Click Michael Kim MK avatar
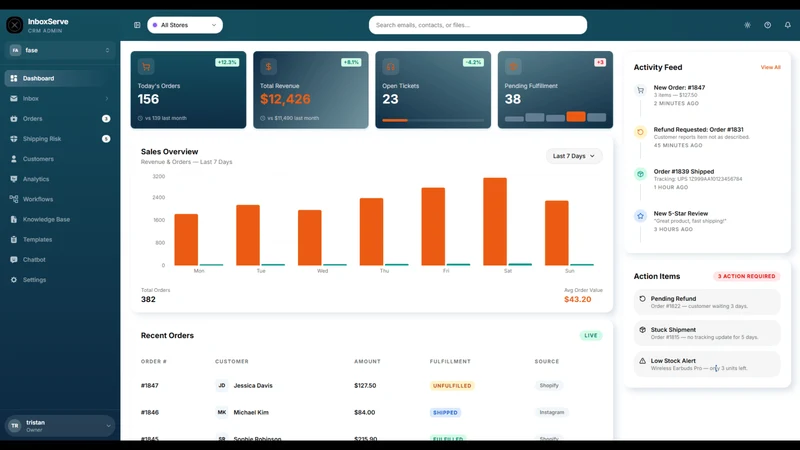The image size is (800, 450). (221, 412)
